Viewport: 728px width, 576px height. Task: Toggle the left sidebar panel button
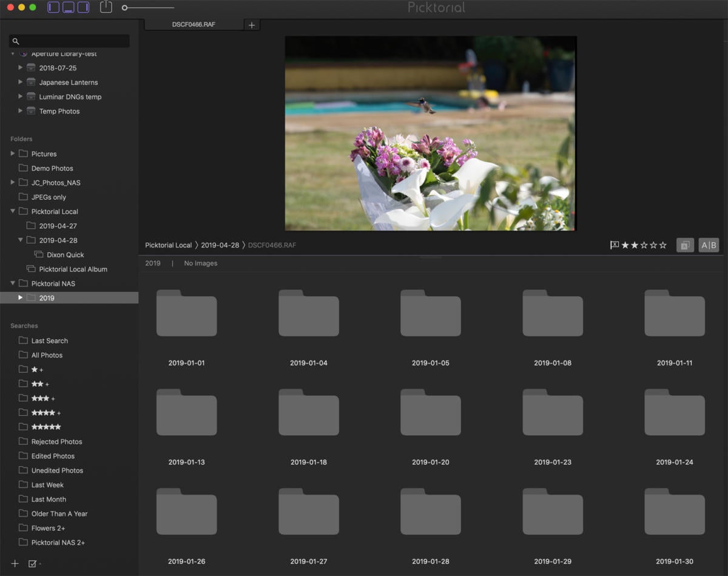53,7
